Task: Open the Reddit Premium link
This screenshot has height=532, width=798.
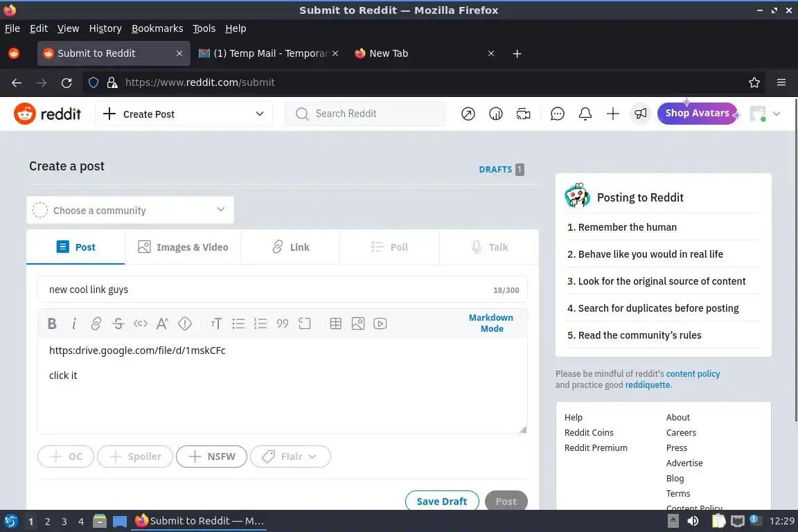Action: pos(596,448)
